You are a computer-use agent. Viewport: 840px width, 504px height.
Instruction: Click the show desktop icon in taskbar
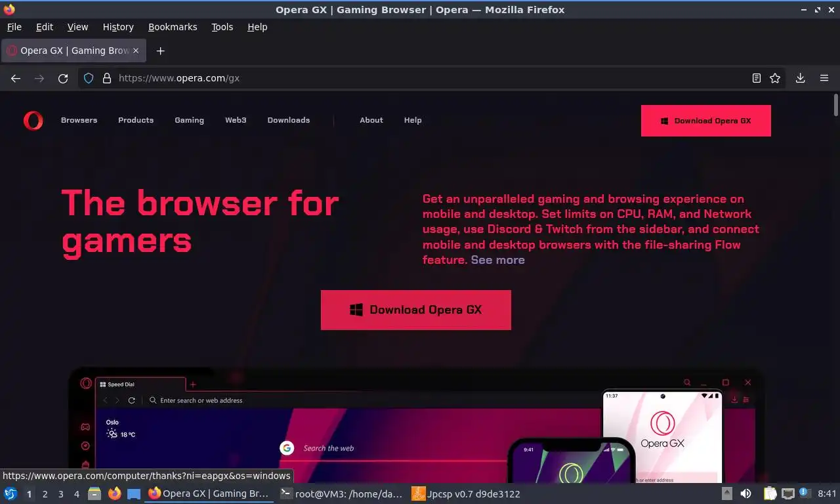point(133,493)
